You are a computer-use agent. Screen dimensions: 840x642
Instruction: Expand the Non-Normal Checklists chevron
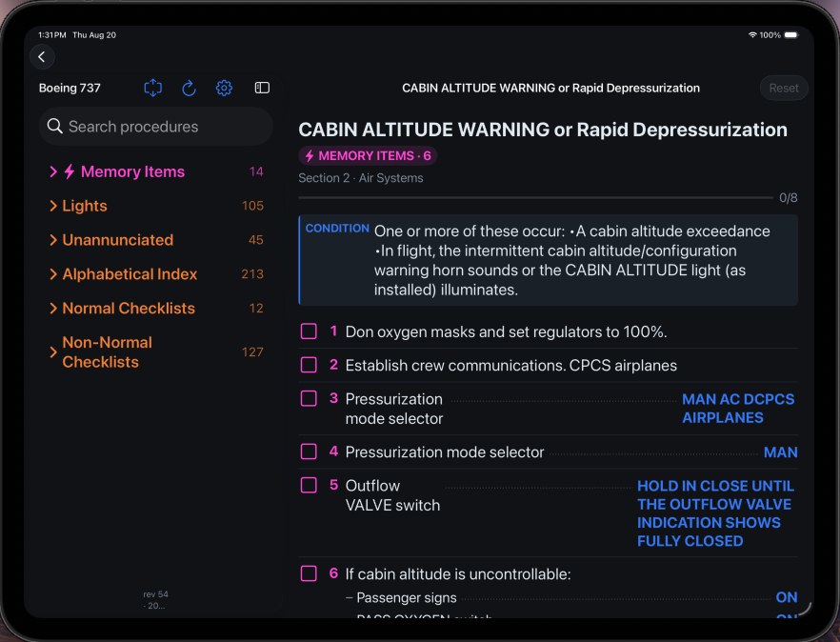(x=53, y=352)
